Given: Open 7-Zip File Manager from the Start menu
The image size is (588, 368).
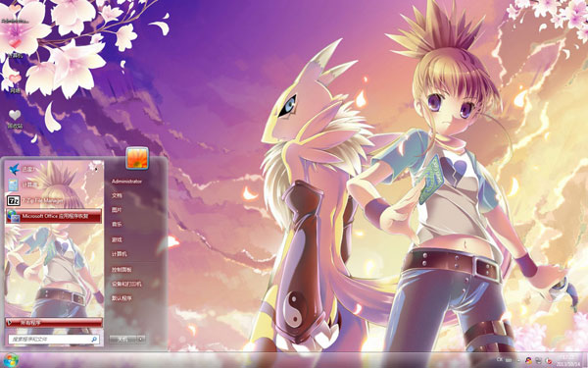Looking at the screenshot, I should pos(54,200).
